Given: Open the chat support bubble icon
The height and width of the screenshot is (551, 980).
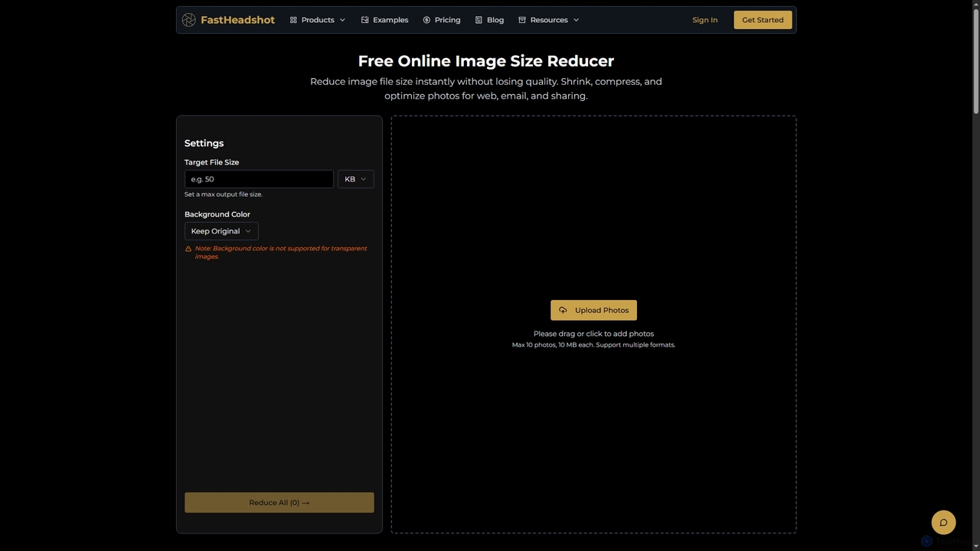Looking at the screenshot, I should point(943,523).
